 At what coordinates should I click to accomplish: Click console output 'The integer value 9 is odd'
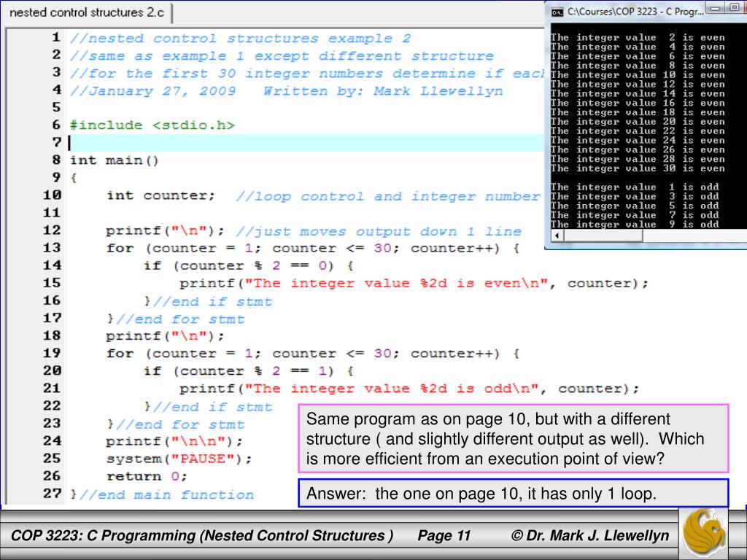coord(635,224)
